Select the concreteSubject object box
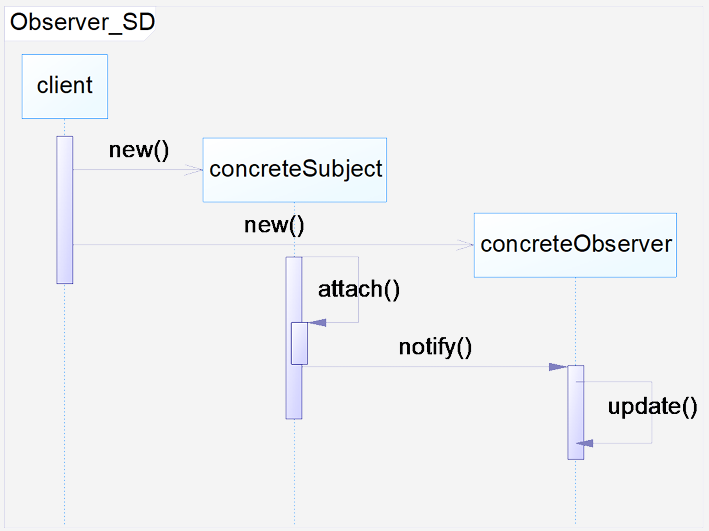 coord(295,170)
